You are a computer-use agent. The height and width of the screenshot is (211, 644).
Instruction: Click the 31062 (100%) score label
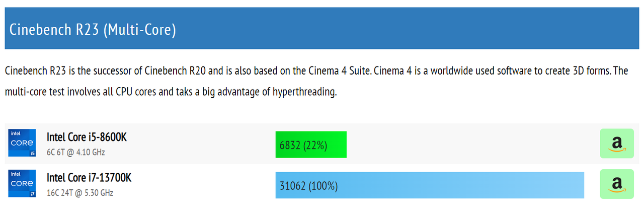tap(308, 186)
